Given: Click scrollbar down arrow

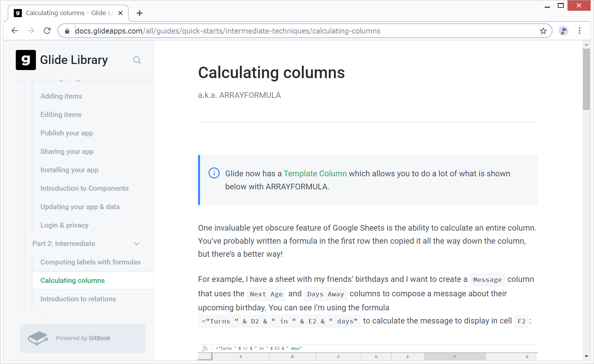Looking at the screenshot, I should [586, 356].
